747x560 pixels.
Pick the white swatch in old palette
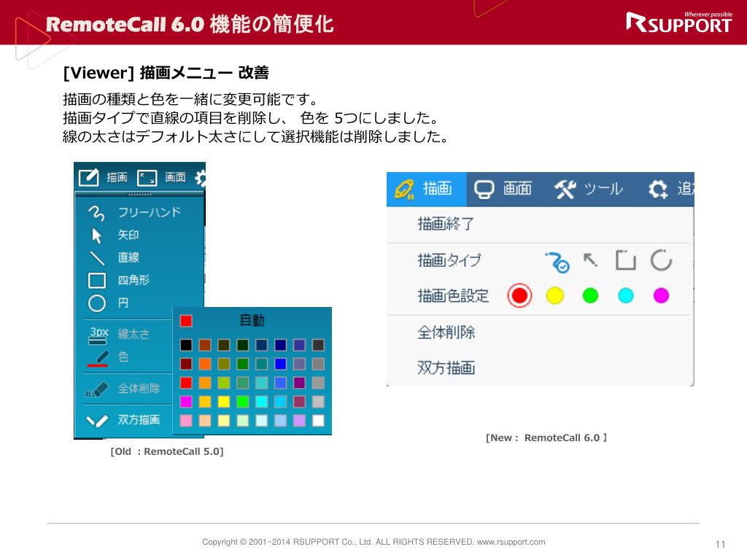[318, 421]
